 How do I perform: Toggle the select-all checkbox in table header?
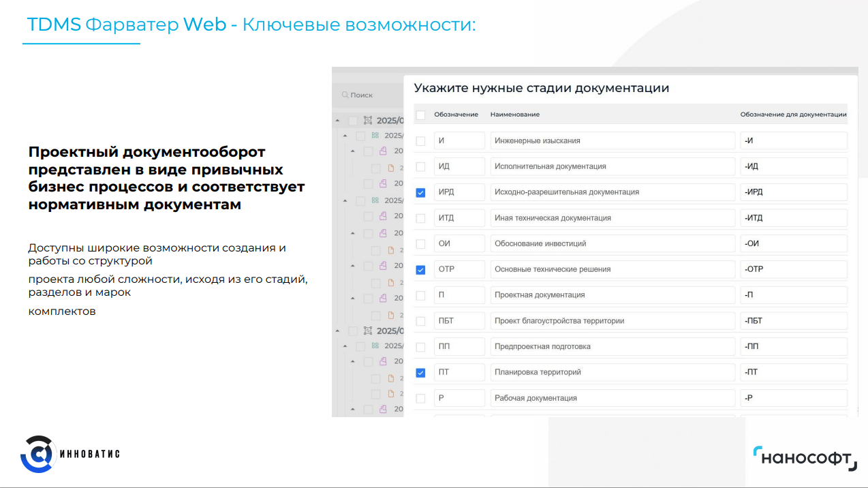click(420, 115)
